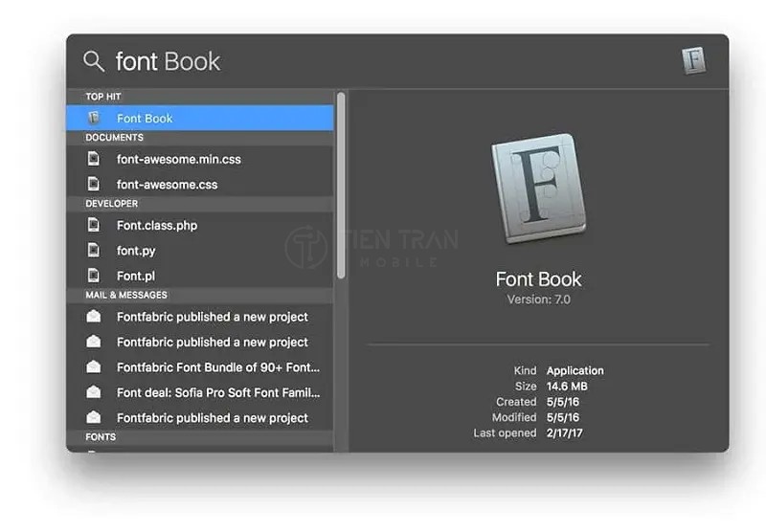Click the Font.pl file icon
766x532 pixels.
94,276
